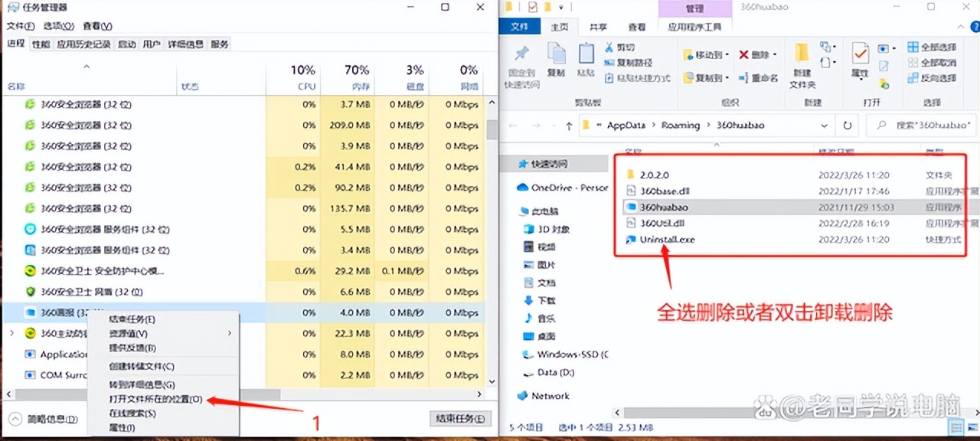Select the 360安全卫士 网盾 (32 位) process

245,292
